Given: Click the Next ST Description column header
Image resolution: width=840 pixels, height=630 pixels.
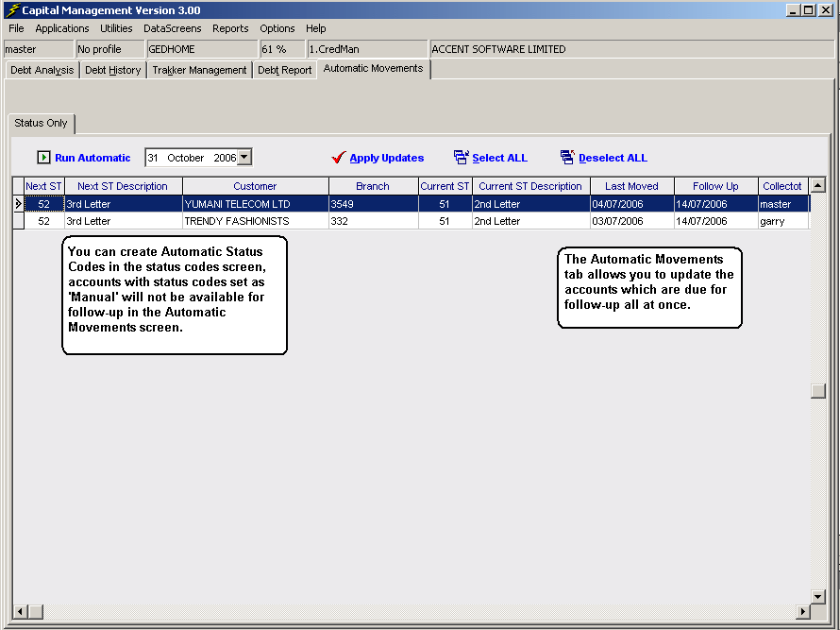Looking at the screenshot, I should click(123, 186).
